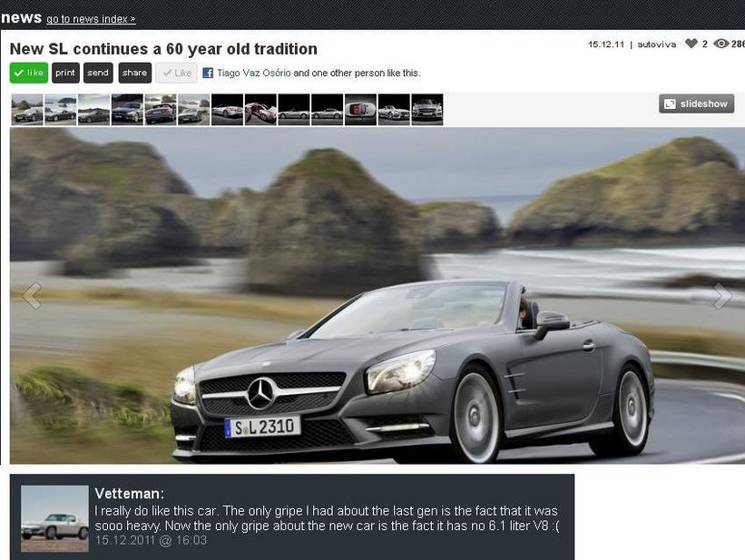Select the third gallery thumbnail
745x560 pixels.
coord(93,109)
